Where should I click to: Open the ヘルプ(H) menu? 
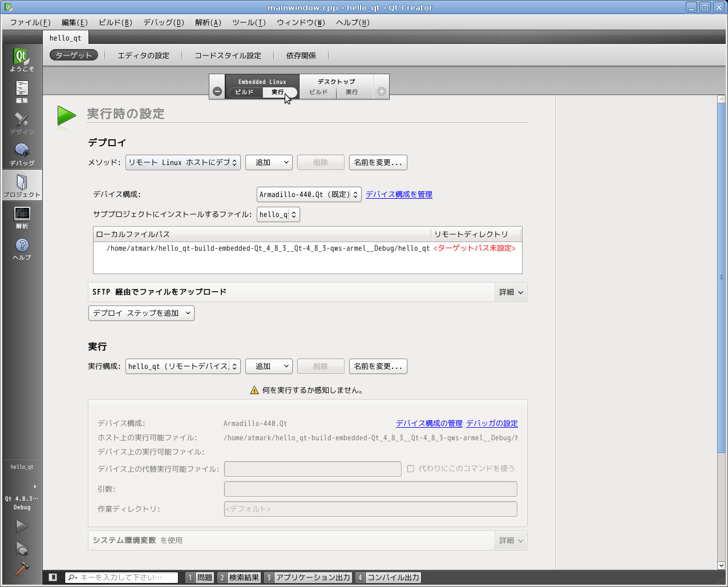point(353,22)
